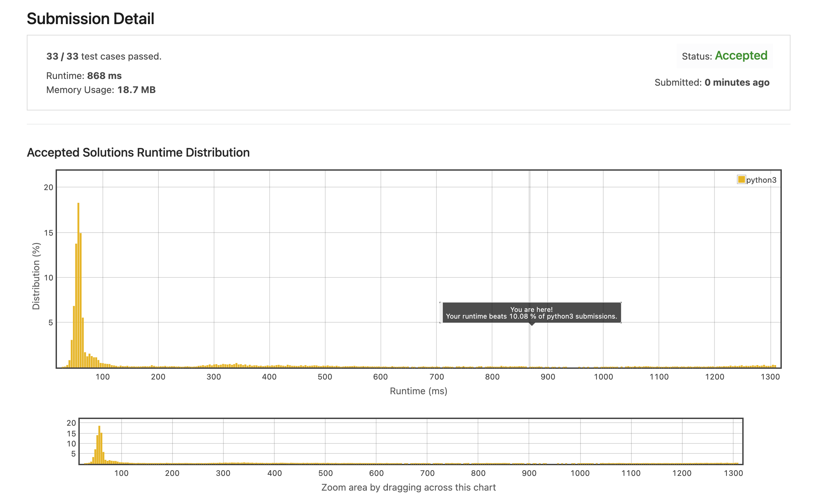The height and width of the screenshot is (504, 824).
Task: Click 'Accepted Solutions Runtime Distribution' heading
Action: click(138, 153)
